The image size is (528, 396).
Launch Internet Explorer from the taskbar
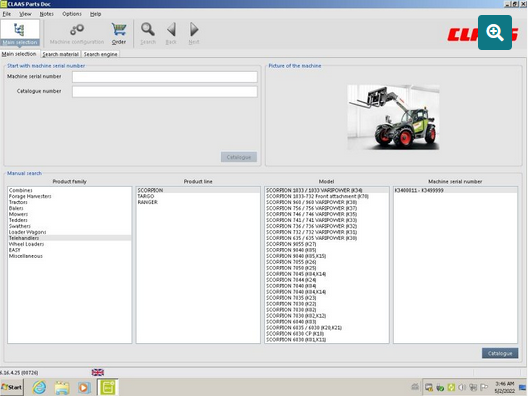click(39, 387)
